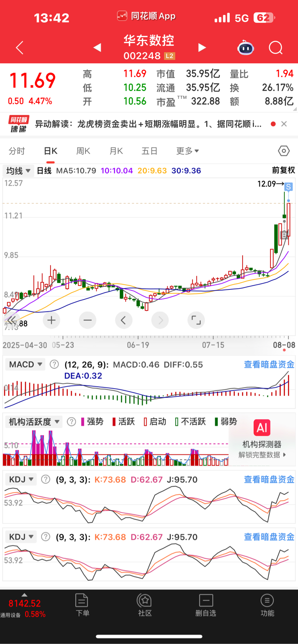Open second KDJ help question mark
The width and height of the screenshot is (298, 644).
[x=46, y=537]
